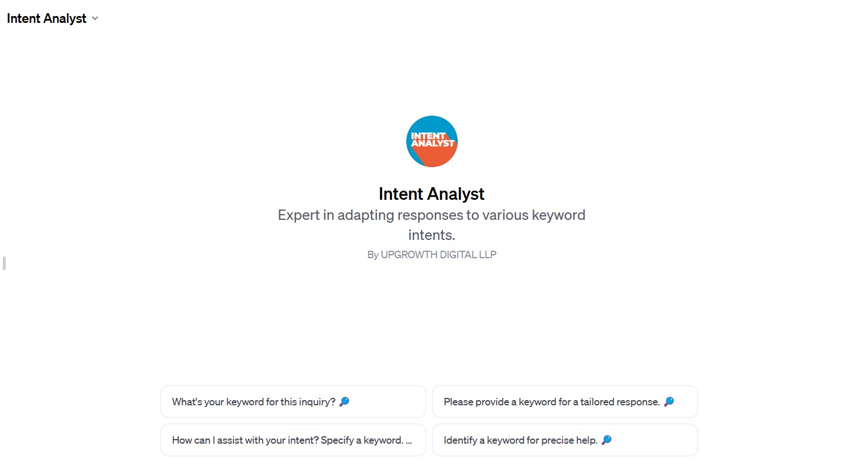
Task: Choose "Please provide a keyword for a tailored response"
Action: (565, 402)
